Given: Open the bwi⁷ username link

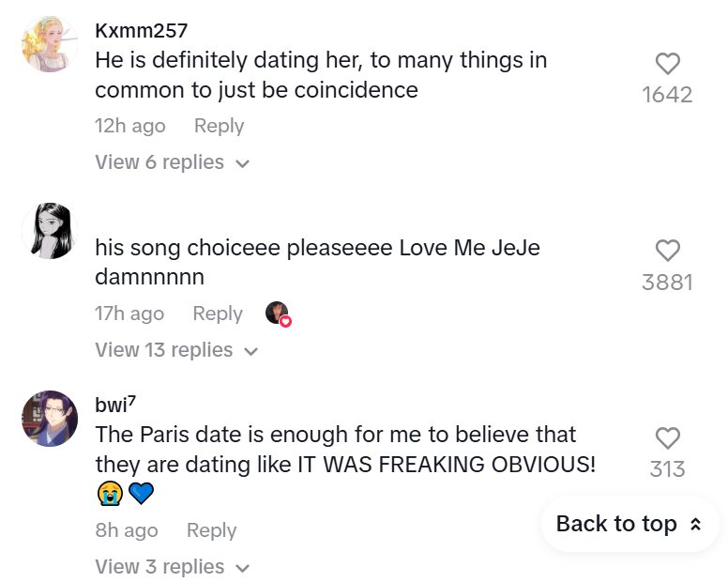Looking at the screenshot, I should tap(116, 406).
